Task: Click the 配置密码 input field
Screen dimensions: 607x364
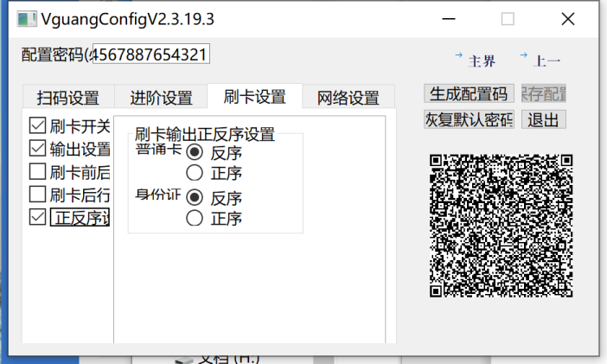Action: [x=151, y=54]
